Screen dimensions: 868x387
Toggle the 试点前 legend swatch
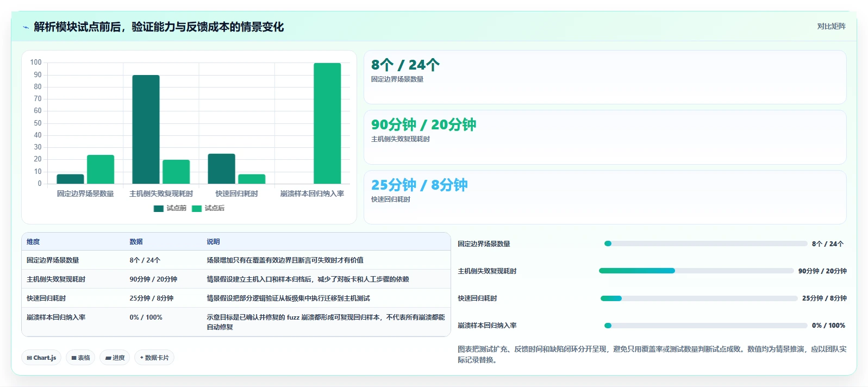159,209
